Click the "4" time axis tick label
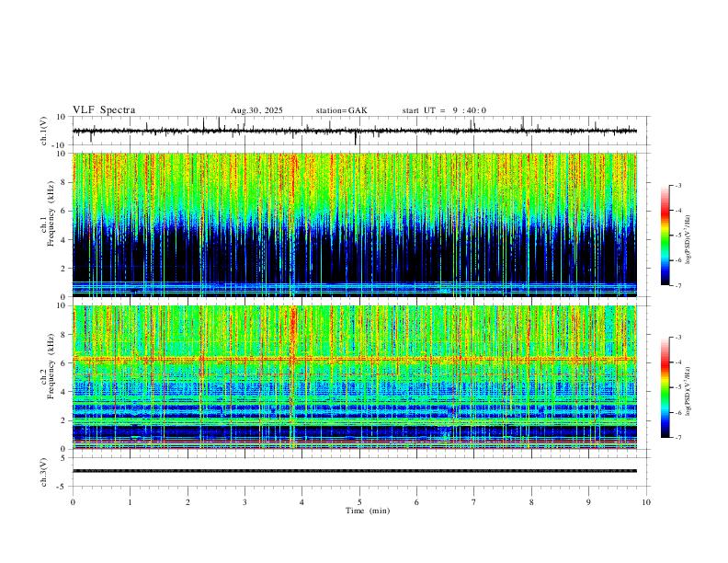 click(302, 502)
